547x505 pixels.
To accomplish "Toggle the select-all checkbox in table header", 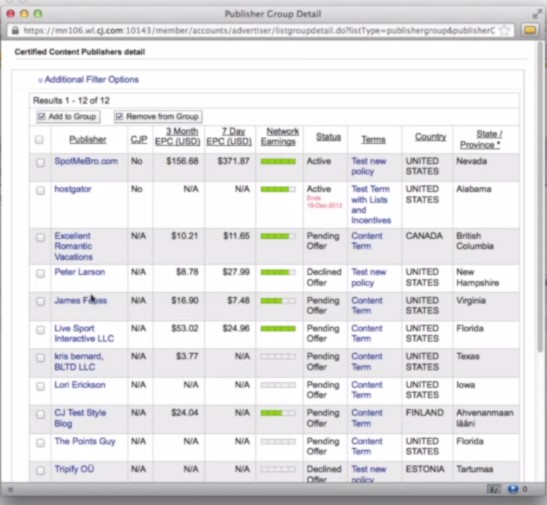I will point(39,140).
